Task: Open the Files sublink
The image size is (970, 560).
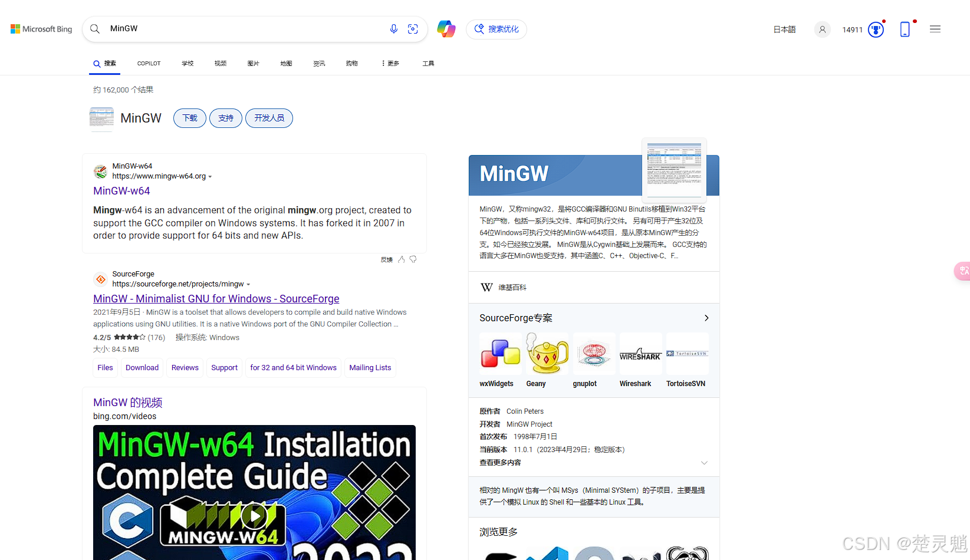Action: pyautogui.click(x=105, y=368)
